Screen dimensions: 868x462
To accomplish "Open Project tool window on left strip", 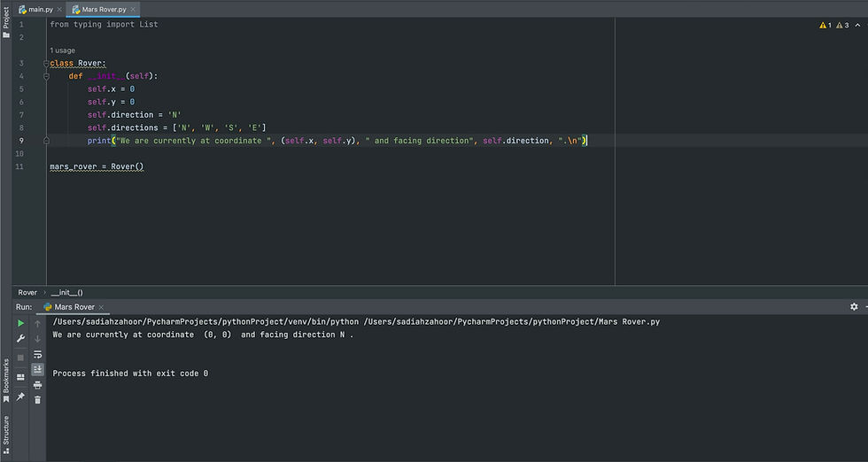I will coord(5,22).
